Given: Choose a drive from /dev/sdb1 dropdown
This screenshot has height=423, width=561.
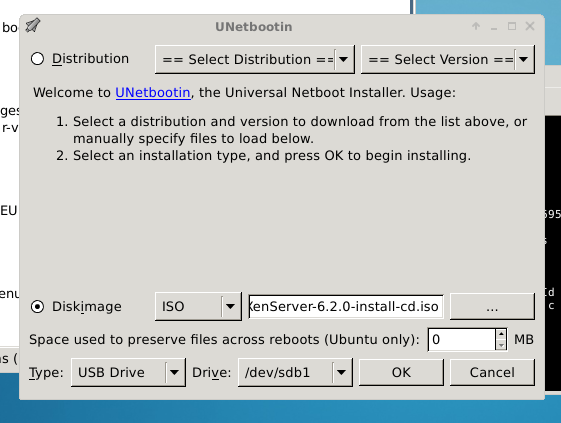Looking at the screenshot, I should pyautogui.click(x=295, y=373).
